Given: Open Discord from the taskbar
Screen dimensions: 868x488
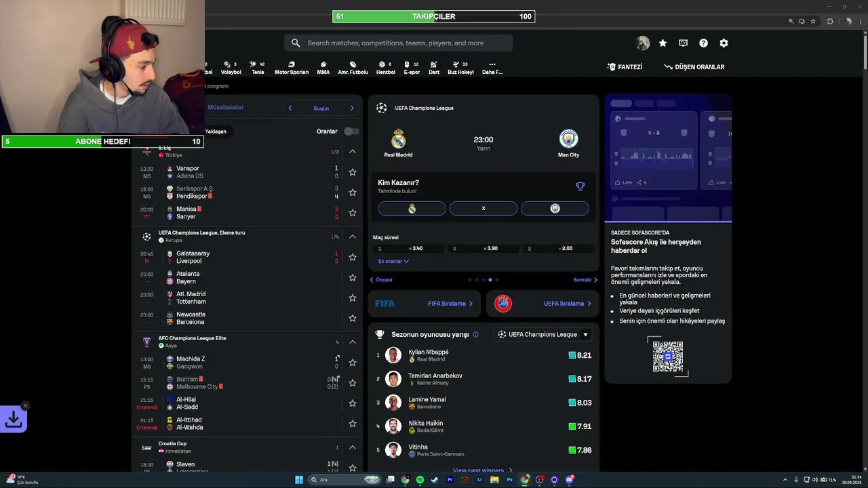Looking at the screenshot, I should click(570, 480).
